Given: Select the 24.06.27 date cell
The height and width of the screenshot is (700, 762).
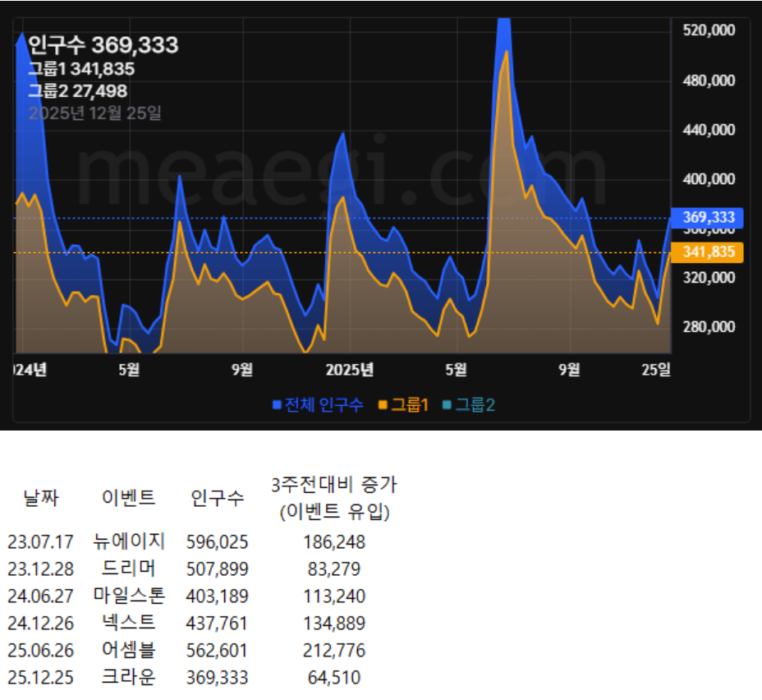Looking at the screenshot, I should (41, 596).
